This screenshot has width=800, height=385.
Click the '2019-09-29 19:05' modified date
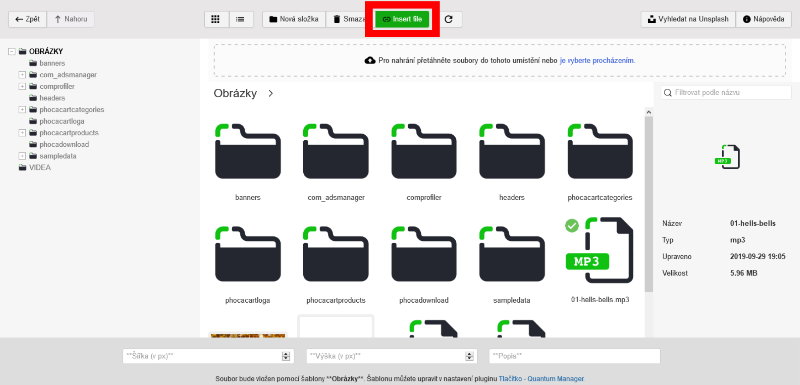click(x=759, y=256)
